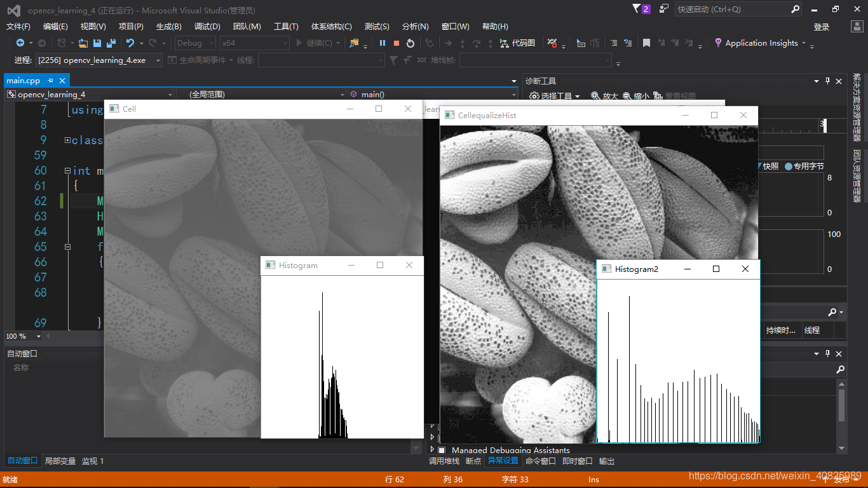Viewport: 868px width, 488px height.
Task: Switch to the 调用堆栈 tab
Action: pyautogui.click(x=444, y=461)
